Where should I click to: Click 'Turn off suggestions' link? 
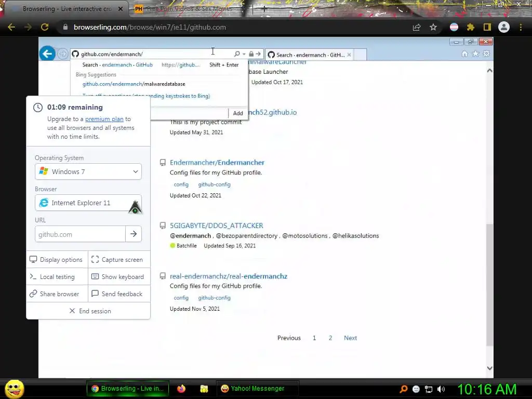[146, 96]
